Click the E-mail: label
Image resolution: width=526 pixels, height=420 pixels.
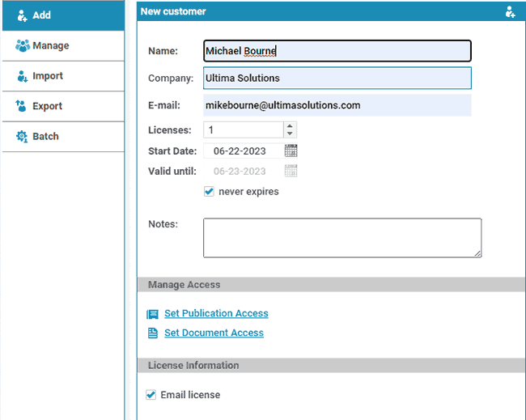click(x=164, y=105)
